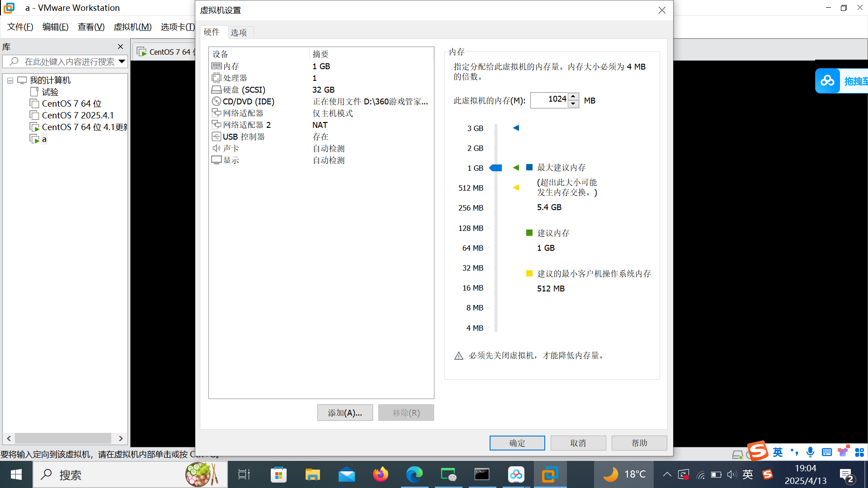Click the memory slider handle at 1 GB

pos(496,168)
